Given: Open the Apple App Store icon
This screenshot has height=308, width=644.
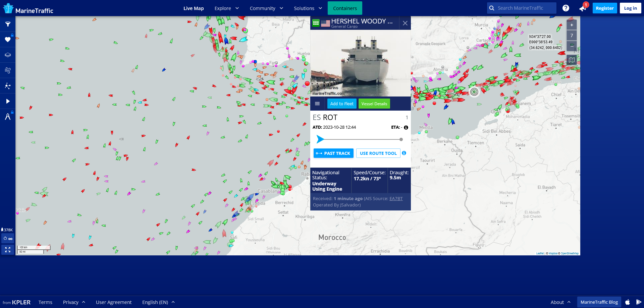Looking at the screenshot, I should pos(628,302).
